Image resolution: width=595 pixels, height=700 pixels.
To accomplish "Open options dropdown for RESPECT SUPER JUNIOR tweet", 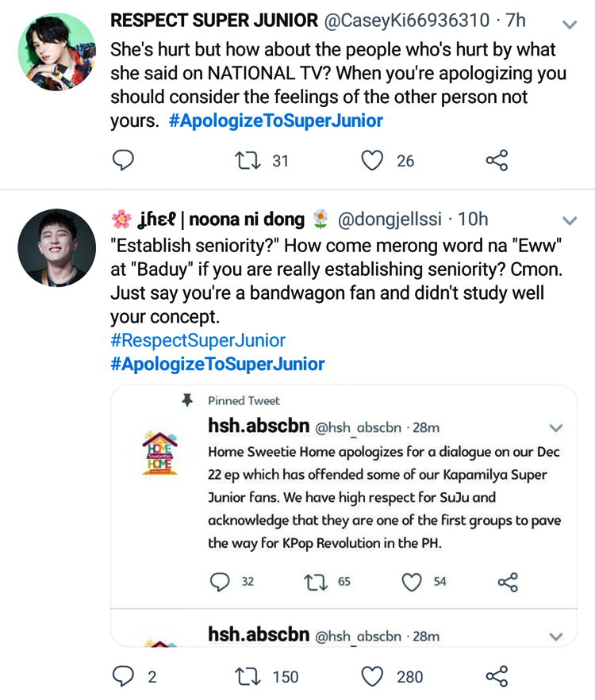I will (x=569, y=25).
